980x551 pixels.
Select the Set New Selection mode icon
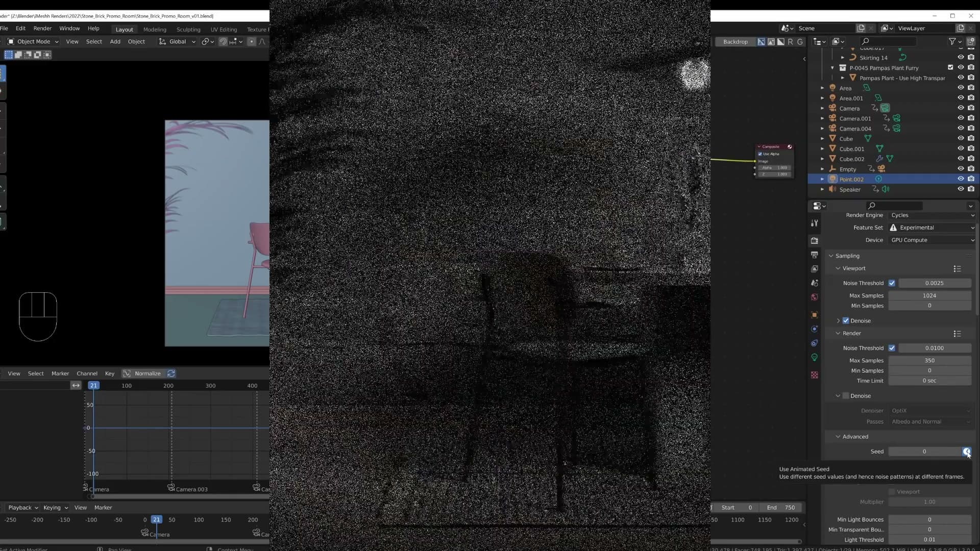pos(9,55)
